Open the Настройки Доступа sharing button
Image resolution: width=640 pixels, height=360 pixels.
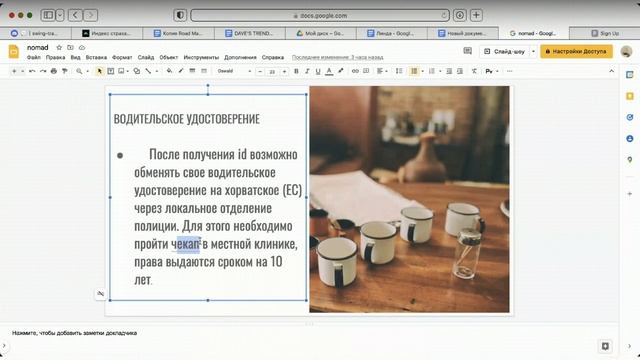click(576, 51)
